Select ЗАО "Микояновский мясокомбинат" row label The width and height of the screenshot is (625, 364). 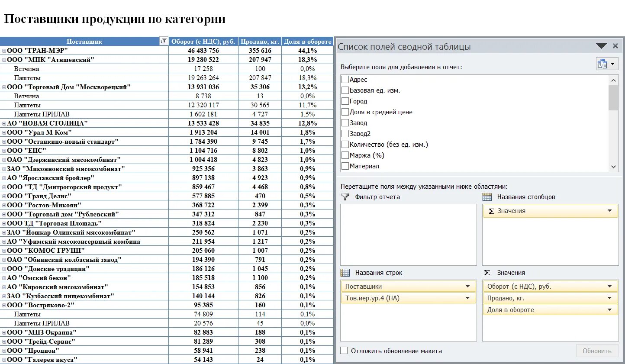pos(66,169)
